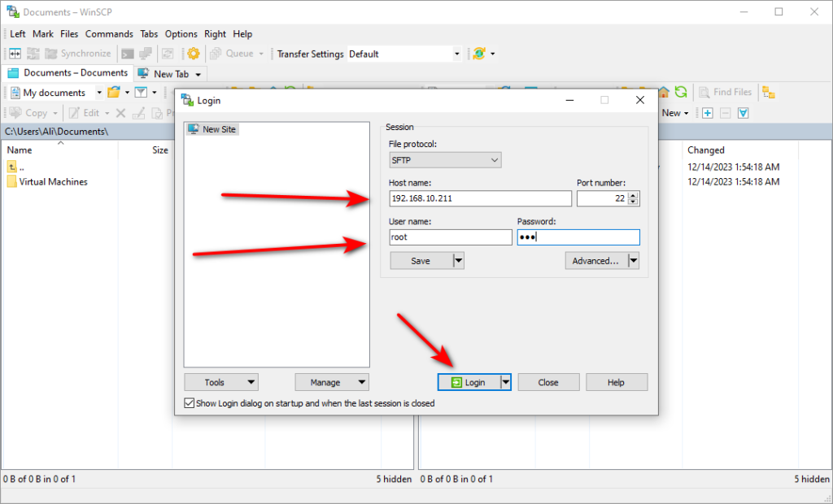833x504 pixels.
Task: Open the dropdown beside the globe update icon
Action: pos(492,54)
